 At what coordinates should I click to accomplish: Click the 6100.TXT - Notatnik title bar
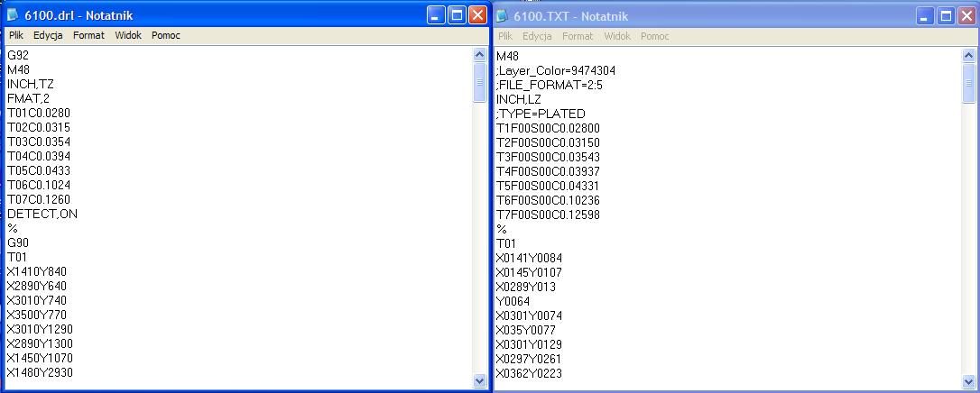pos(736,16)
